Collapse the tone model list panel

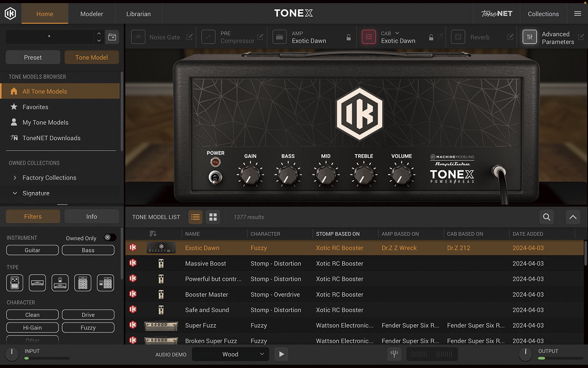573,217
